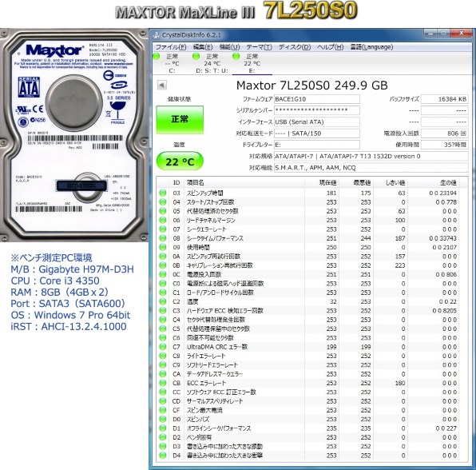The width and height of the screenshot is (476, 470).
Task: Select row C1 ロード/アンロードサイクル回数
Action: pos(307,293)
